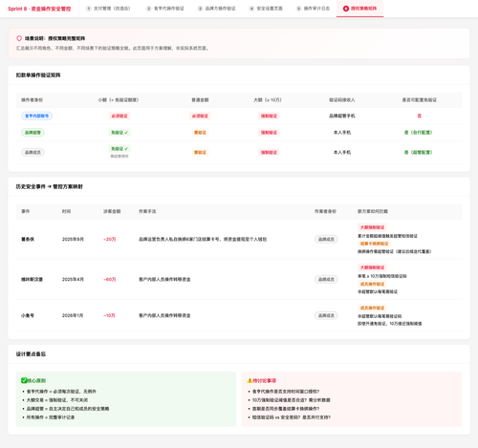This screenshot has width=478, height=448.
Task: Click the orange 需验证 tag in the 品牌成员 row
Action: click(200, 152)
